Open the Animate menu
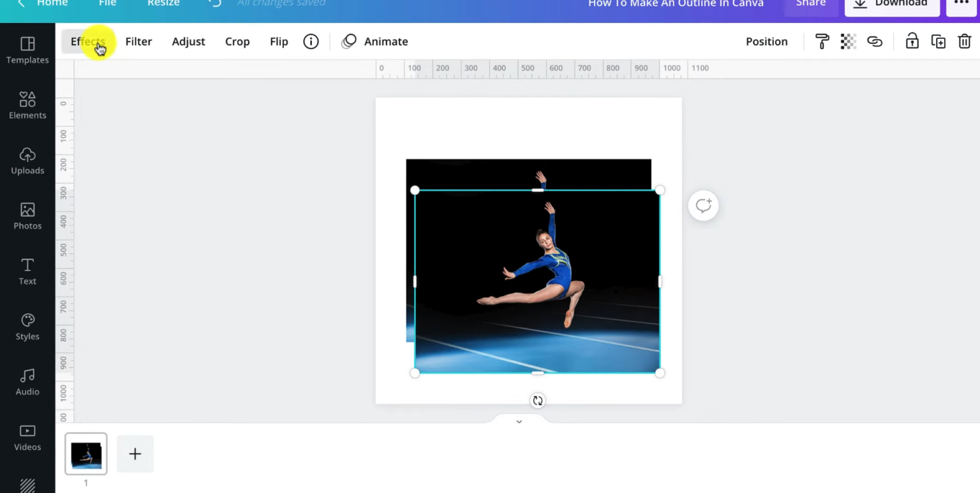Image resolution: width=980 pixels, height=493 pixels. point(386,41)
